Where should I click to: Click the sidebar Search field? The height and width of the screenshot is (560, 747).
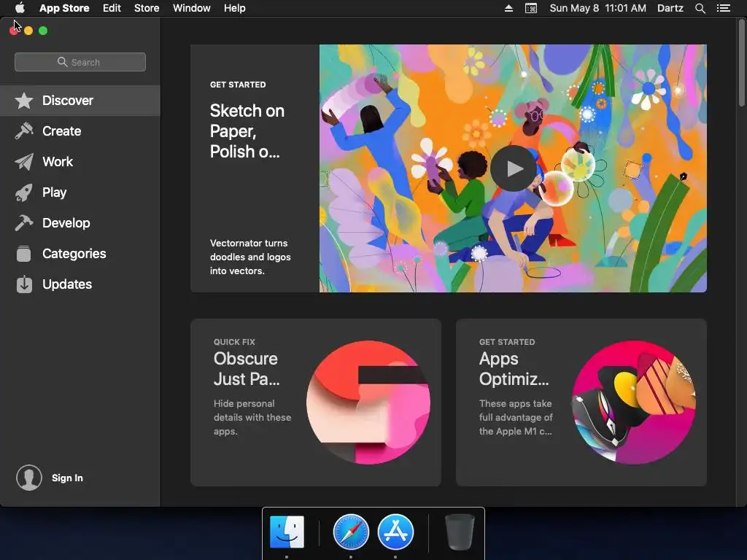(x=80, y=62)
